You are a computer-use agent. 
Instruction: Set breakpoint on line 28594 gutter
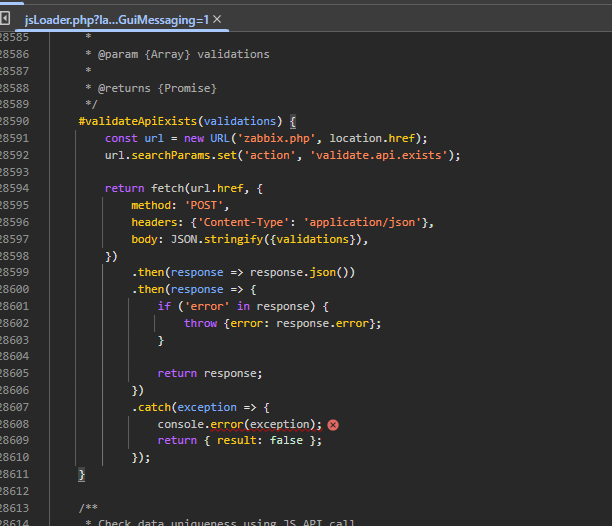[15, 189]
